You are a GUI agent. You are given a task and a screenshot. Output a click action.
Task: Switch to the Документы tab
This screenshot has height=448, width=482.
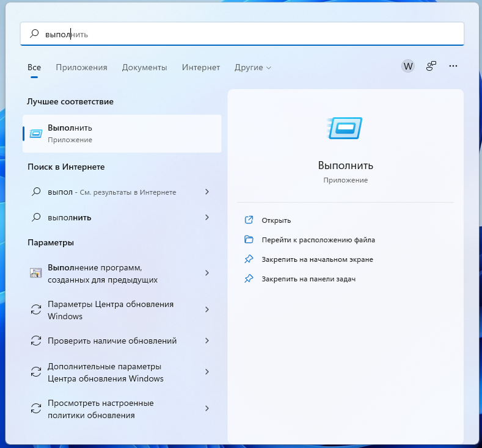coord(144,67)
